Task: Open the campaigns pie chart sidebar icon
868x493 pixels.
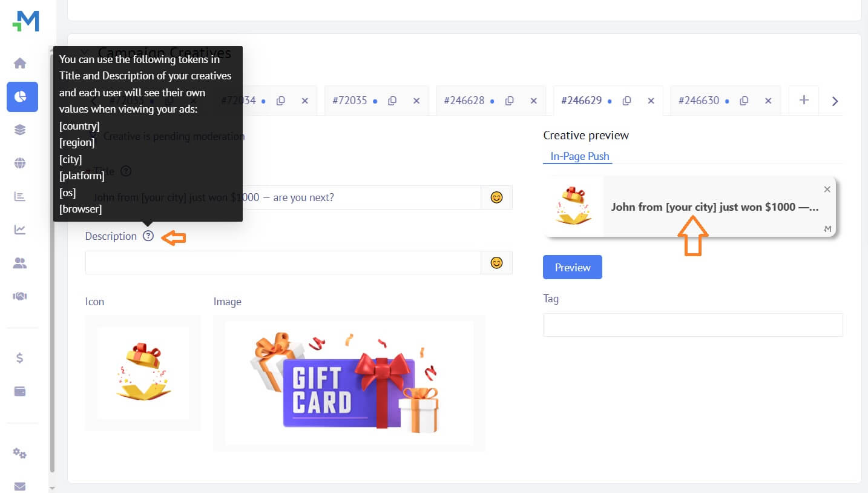Action: [22, 97]
